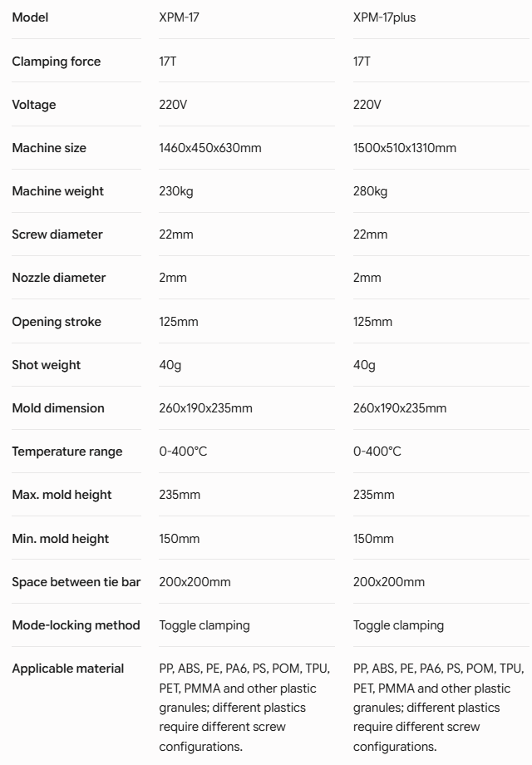Click the 1460x450x630mm machine size value
532x765 pixels.
pos(210,148)
